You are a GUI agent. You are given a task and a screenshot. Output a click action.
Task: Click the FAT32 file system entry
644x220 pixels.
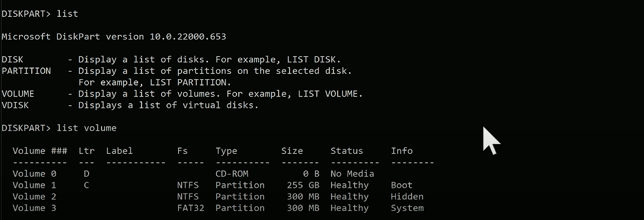click(191, 208)
